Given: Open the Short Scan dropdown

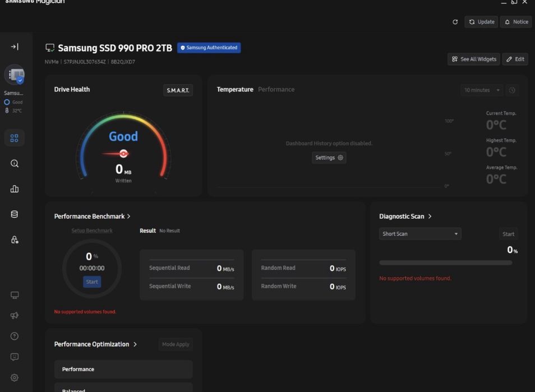Looking at the screenshot, I should (420, 234).
